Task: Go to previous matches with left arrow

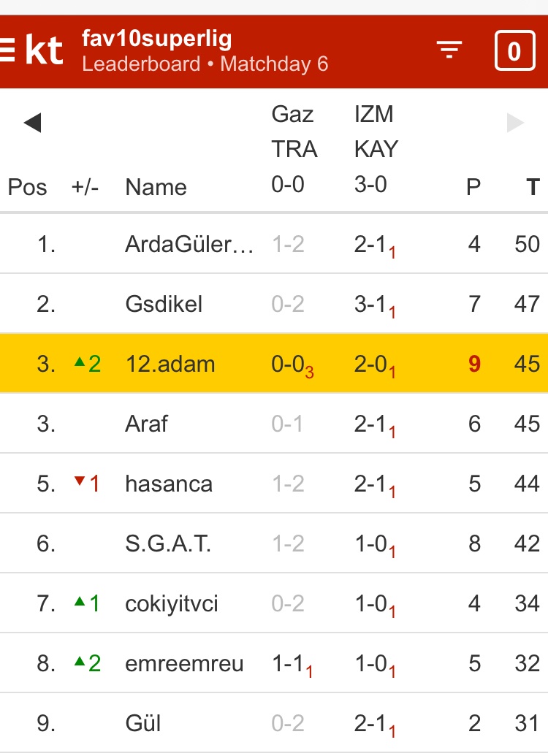Action: click(32, 123)
